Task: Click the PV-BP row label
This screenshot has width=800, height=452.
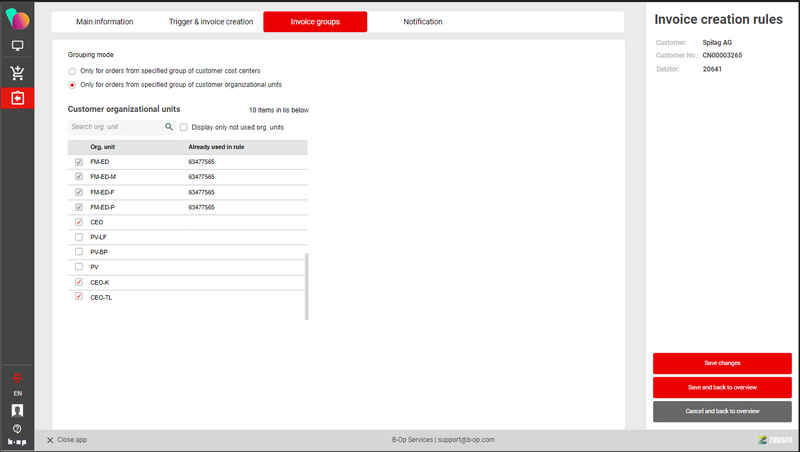Action: point(99,252)
